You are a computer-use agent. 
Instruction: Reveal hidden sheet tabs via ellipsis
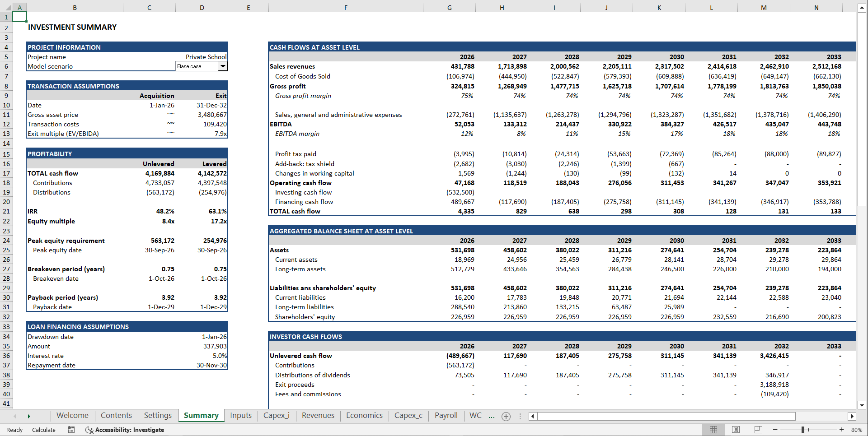tap(492, 416)
